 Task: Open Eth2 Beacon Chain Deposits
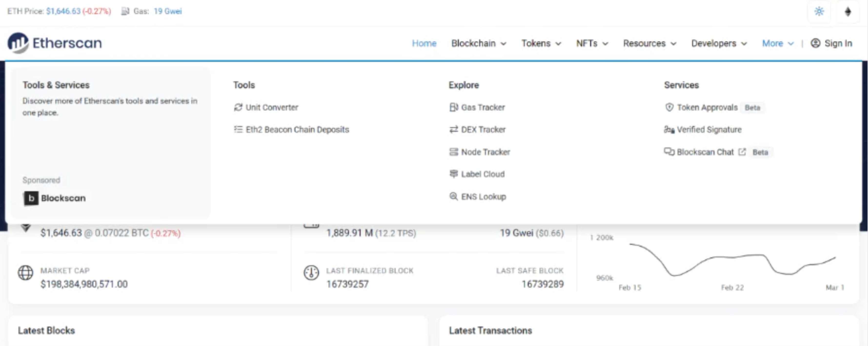pos(292,129)
